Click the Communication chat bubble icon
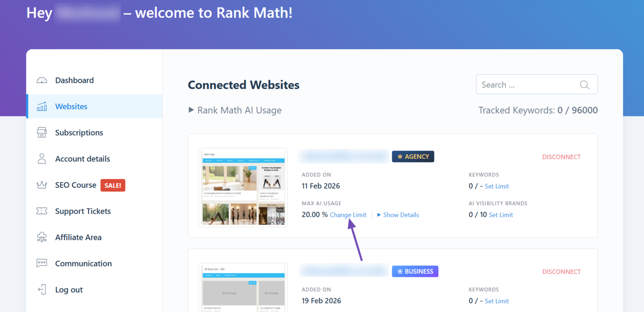Viewport: 644px width, 312px height. click(x=42, y=263)
